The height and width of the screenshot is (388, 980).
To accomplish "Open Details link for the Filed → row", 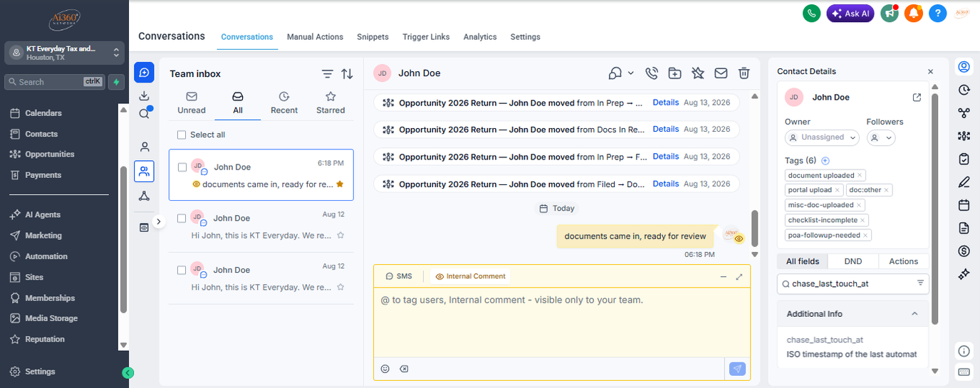I will (666, 184).
